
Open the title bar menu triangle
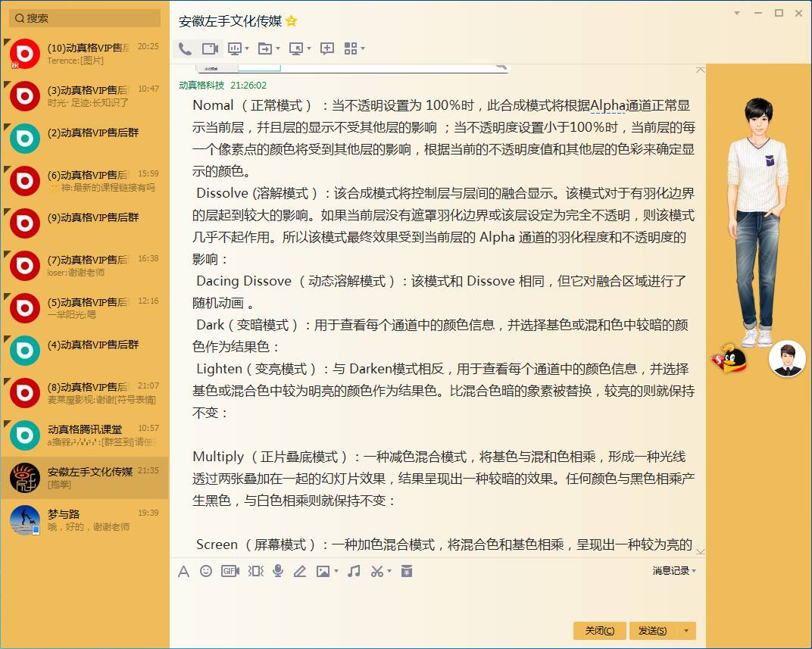[x=737, y=13]
